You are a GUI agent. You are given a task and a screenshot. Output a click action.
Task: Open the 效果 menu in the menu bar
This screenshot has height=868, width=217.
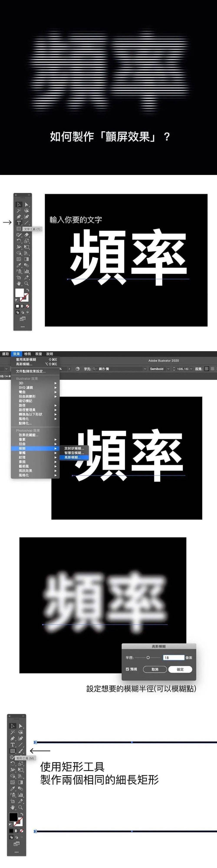[16, 354]
